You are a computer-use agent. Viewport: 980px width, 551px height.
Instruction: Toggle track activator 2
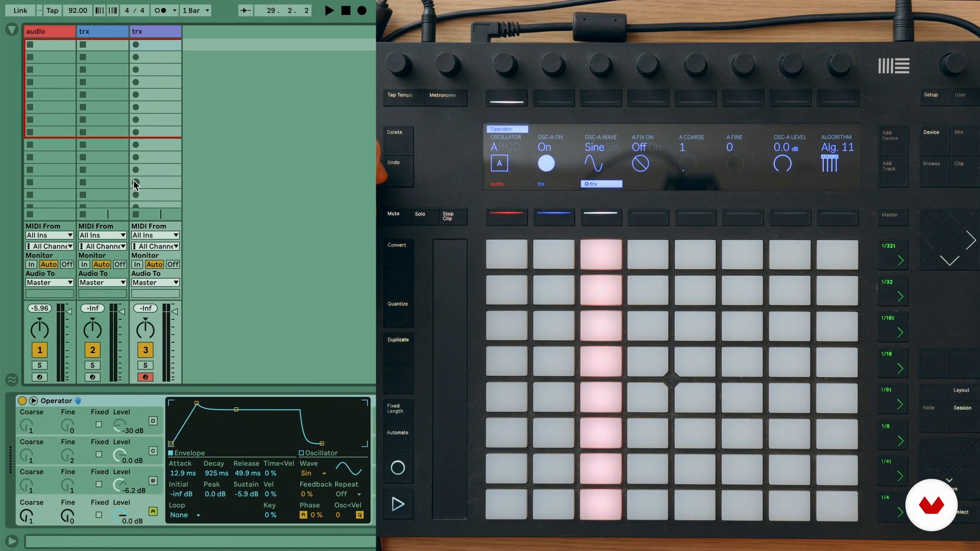(92, 350)
